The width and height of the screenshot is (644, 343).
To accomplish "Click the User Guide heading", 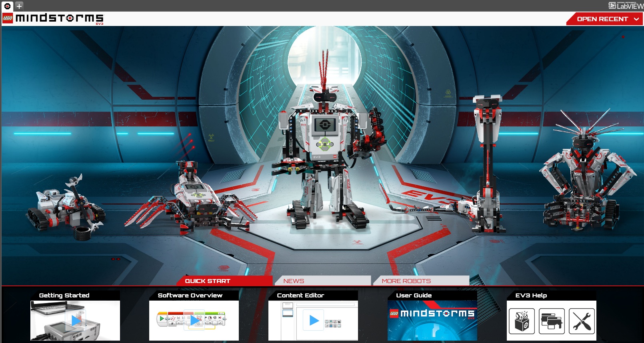I will (414, 295).
